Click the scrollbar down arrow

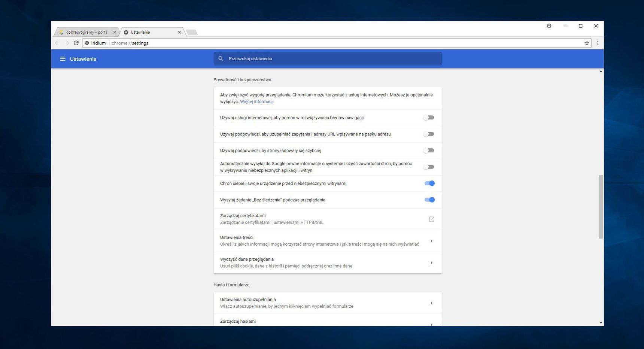(x=601, y=323)
